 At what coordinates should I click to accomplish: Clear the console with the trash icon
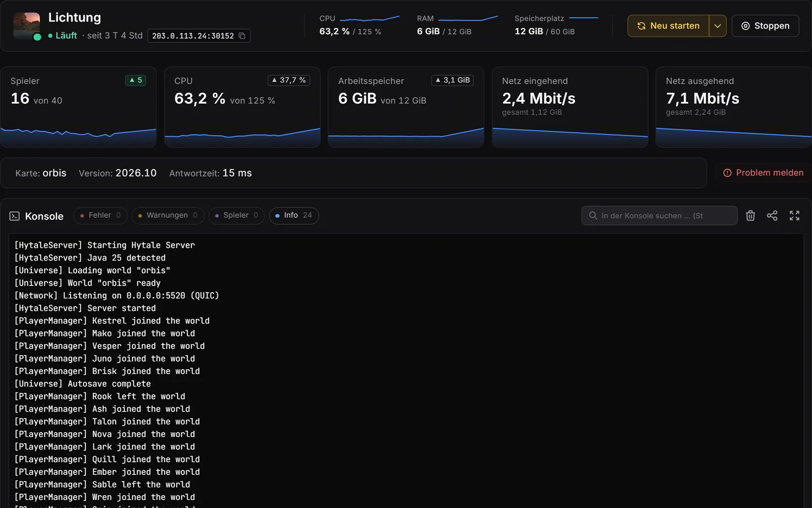(x=751, y=216)
